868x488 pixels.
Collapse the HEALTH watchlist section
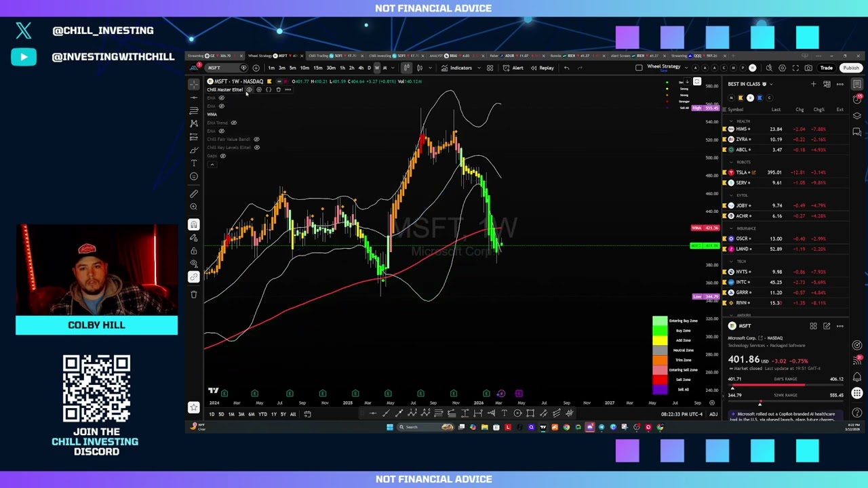731,121
